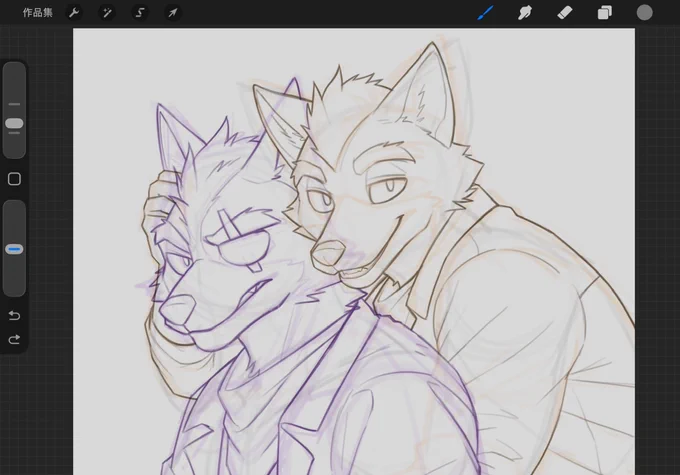Click the brush opacity slider handle
680x475 pixels.
[x=14, y=249]
